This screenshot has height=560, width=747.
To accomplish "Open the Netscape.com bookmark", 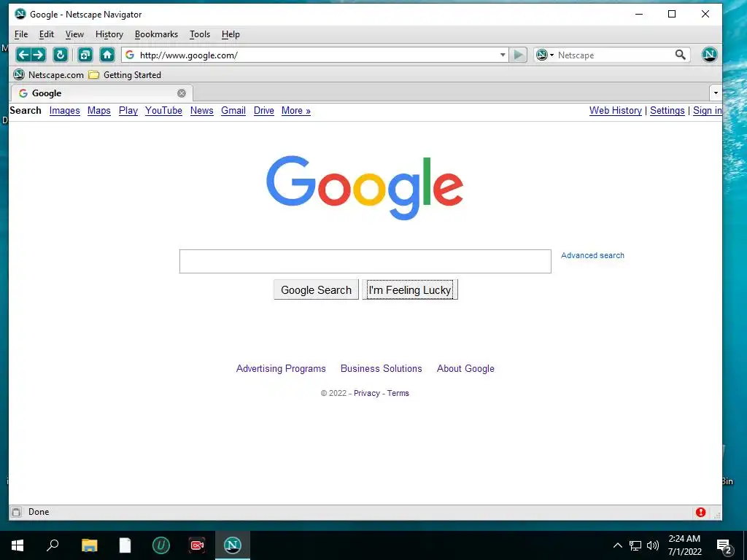I will click(x=48, y=75).
